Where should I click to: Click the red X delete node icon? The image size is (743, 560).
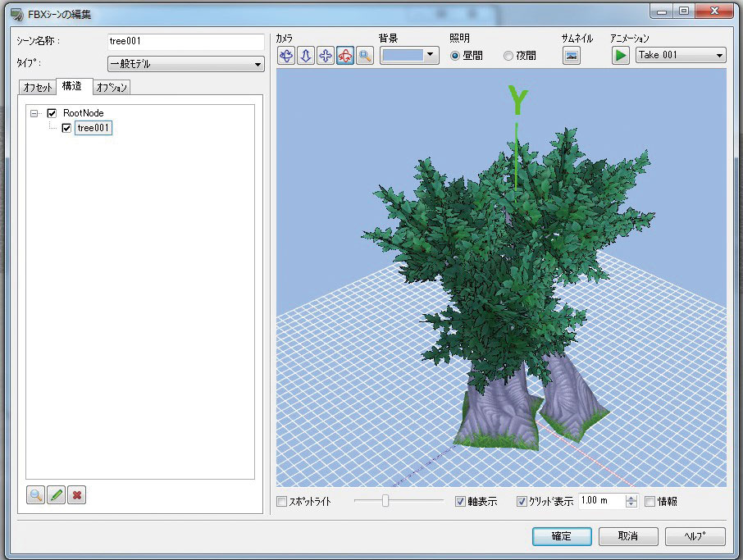tap(76, 495)
